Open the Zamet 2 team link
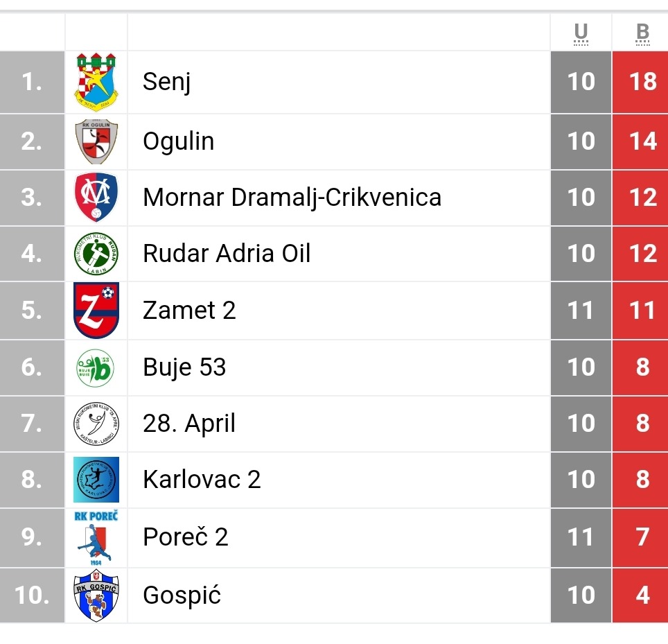The width and height of the screenshot is (668, 644). coord(189,310)
